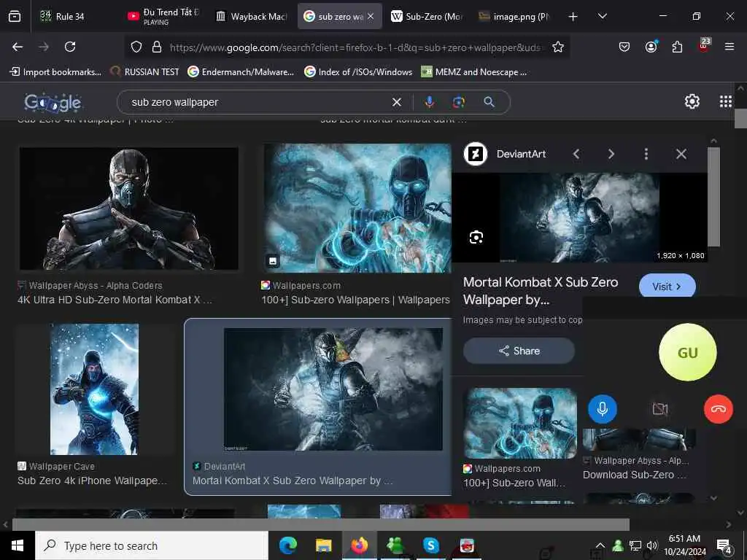This screenshot has height=560, width=747.
Task: Open Import bookmarks bookmark
Action: coord(55,72)
